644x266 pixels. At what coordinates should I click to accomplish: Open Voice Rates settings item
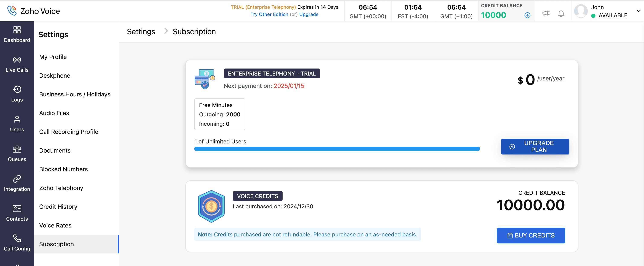click(x=55, y=225)
